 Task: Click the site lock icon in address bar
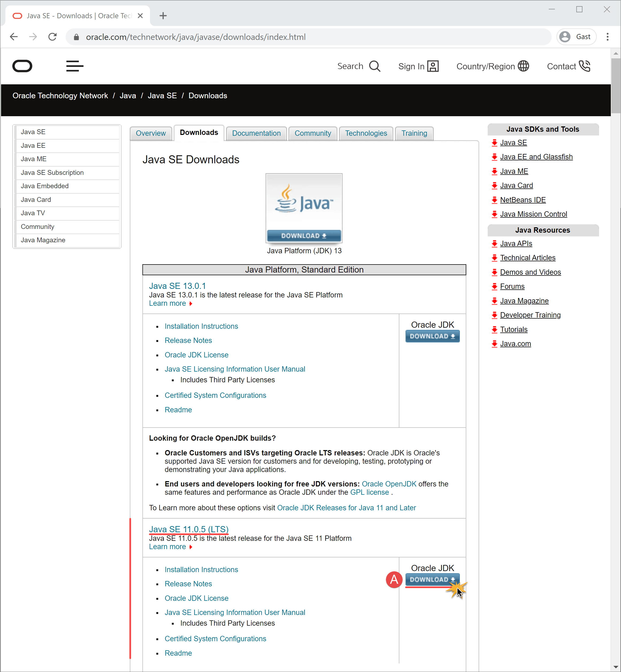coord(76,37)
